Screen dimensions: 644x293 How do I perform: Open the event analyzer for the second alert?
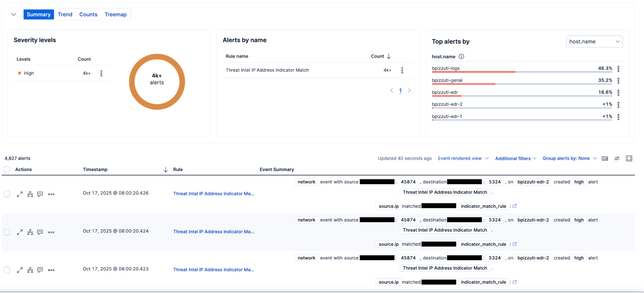pyautogui.click(x=30, y=232)
